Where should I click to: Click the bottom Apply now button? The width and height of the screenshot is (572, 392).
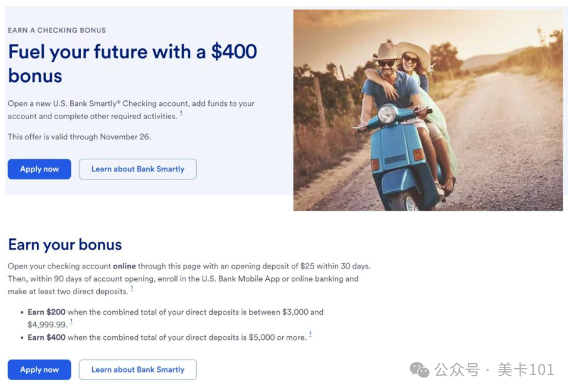40,369
